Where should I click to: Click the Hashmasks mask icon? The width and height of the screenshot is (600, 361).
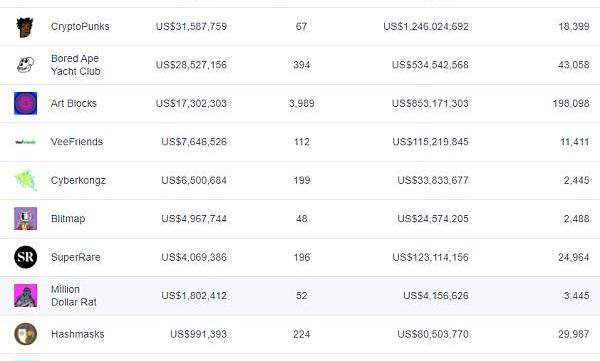[x=26, y=334]
